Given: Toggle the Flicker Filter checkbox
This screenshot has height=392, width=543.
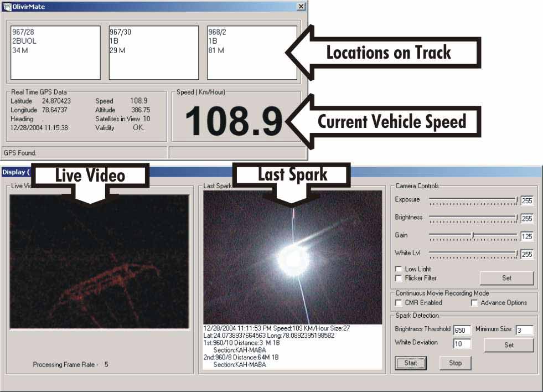Looking at the screenshot, I should point(397,278).
